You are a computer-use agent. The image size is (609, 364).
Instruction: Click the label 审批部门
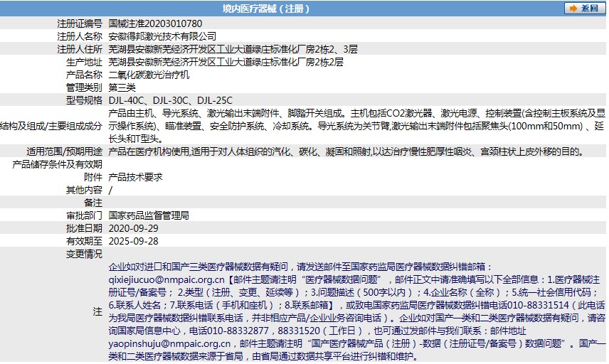point(84,215)
